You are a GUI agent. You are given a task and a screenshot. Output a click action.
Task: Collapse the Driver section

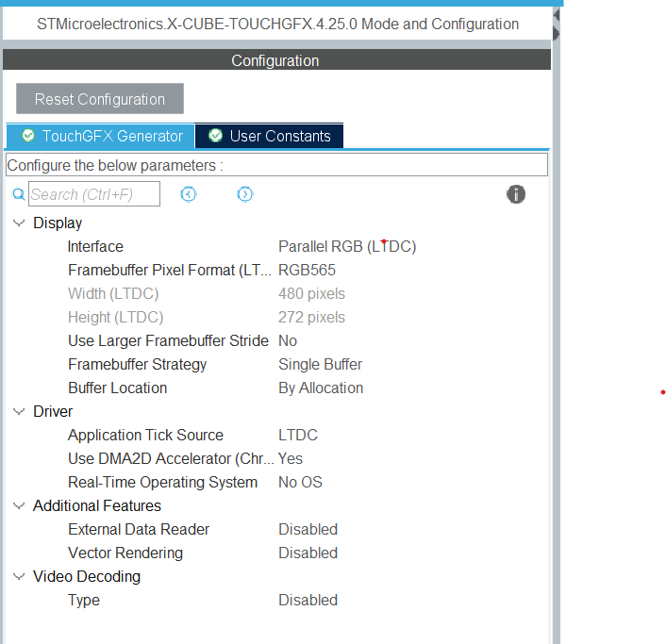click(19, 411)
